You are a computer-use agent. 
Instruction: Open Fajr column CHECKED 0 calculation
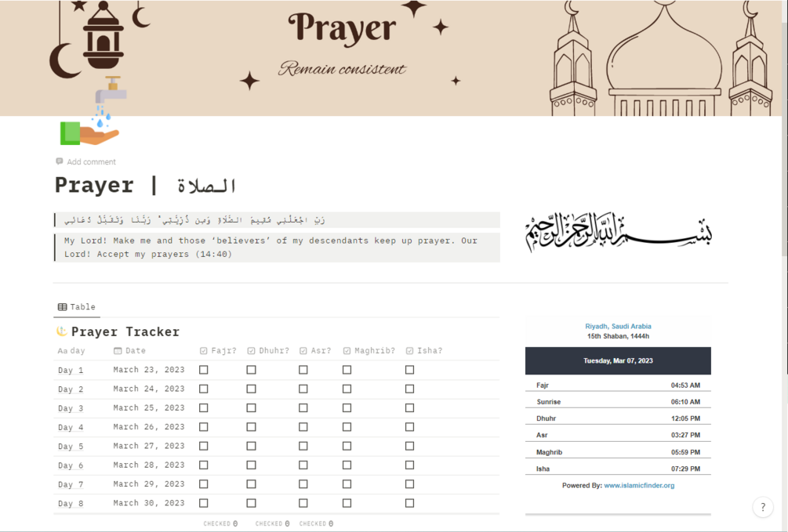coord(220,523)
